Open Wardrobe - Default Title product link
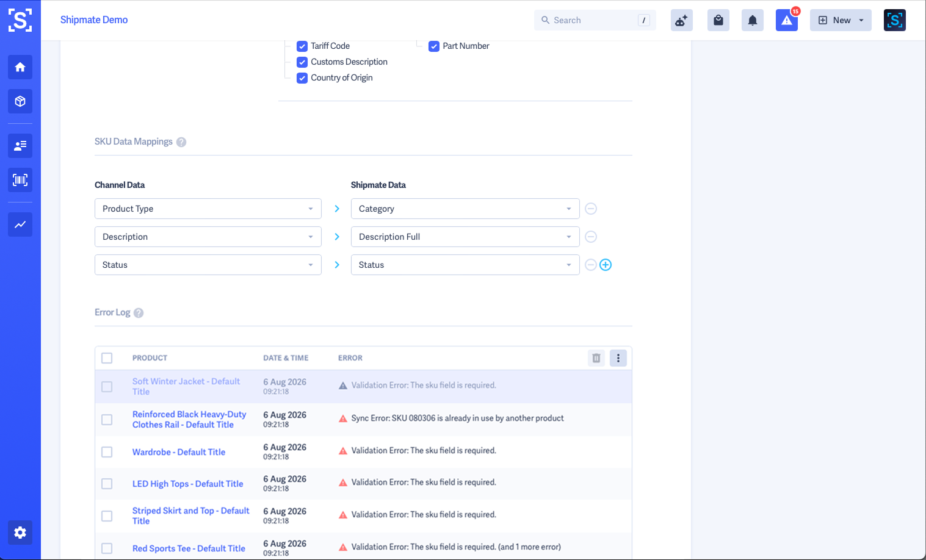Viewport: 926px width, 560px height. [179, 452]
